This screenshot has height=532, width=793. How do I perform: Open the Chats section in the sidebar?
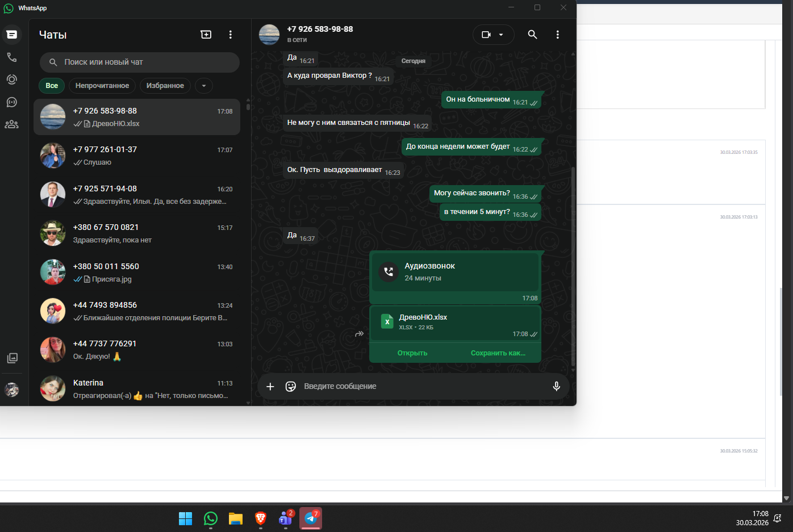[x=12, y=35]
